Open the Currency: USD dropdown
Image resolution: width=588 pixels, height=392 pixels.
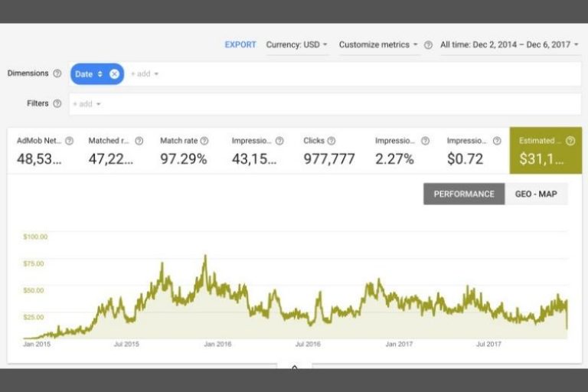pyautogui.click(x=296, y=44)
